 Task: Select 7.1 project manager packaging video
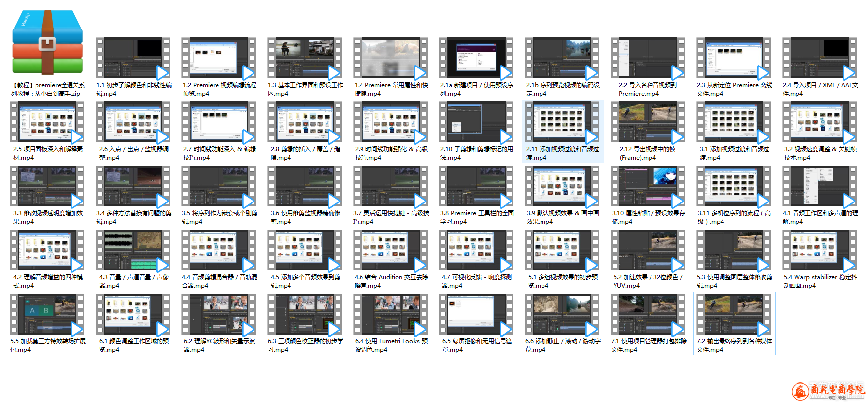(x=648, y=314)
